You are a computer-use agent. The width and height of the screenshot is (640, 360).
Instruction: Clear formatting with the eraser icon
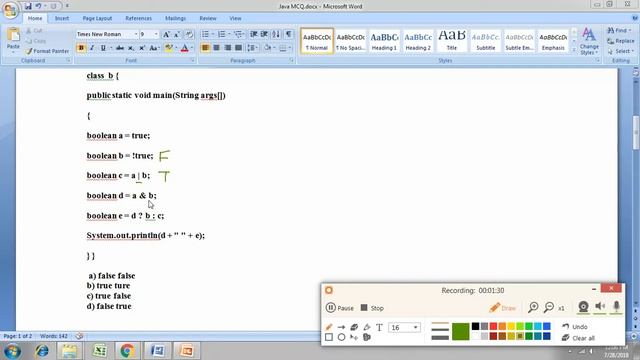[x=189, y=34]
